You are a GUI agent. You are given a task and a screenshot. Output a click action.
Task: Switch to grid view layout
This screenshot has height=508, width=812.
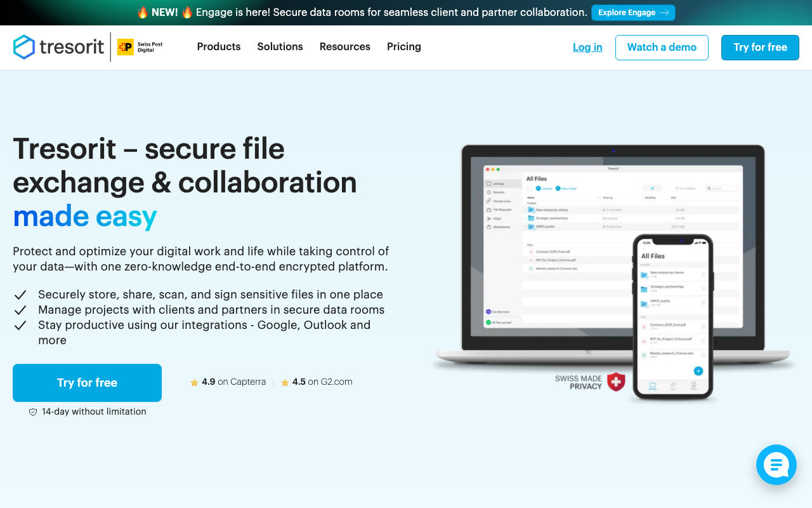[646, 188]
